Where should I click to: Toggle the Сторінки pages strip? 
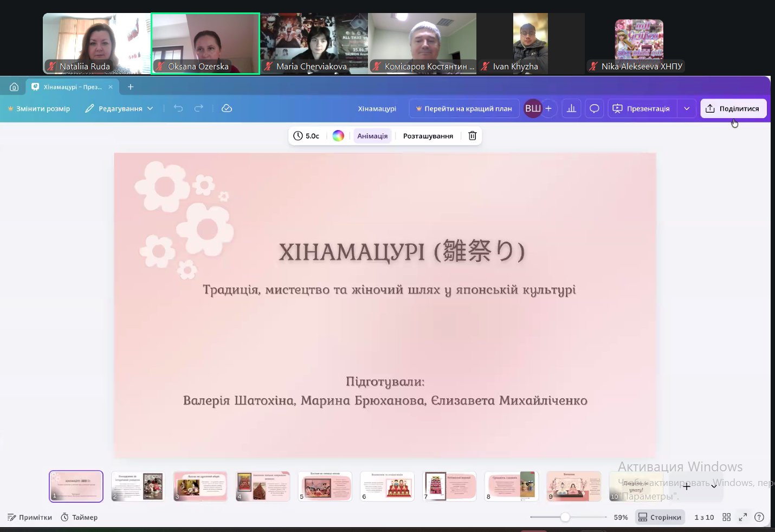660,517
